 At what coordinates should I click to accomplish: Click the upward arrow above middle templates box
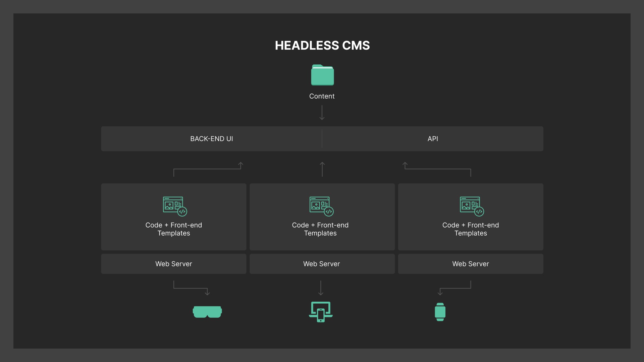[x=322, y=169]
